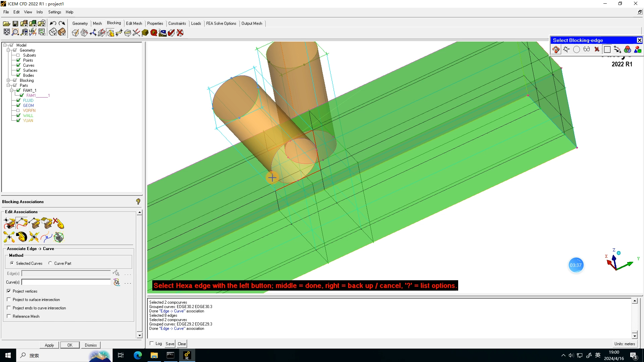Collapse the Geometry tree node

[x=8, y=50]
